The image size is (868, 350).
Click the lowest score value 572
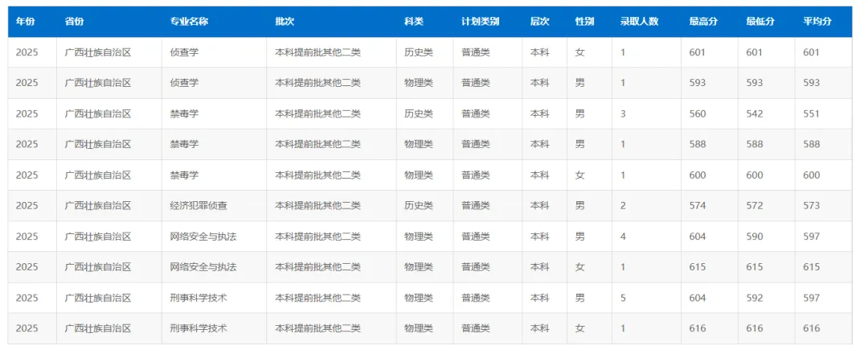pos(755,205)
